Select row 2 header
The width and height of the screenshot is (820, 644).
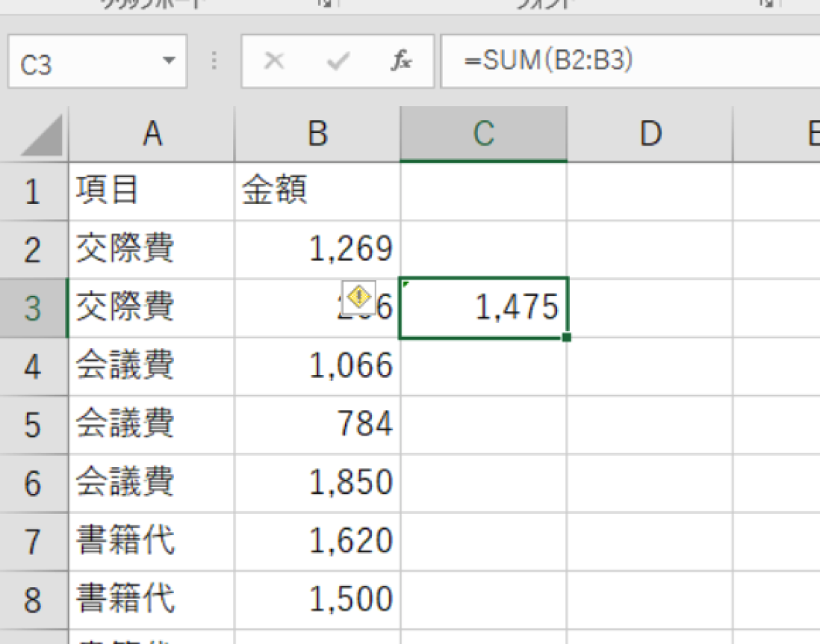point(34,250)
